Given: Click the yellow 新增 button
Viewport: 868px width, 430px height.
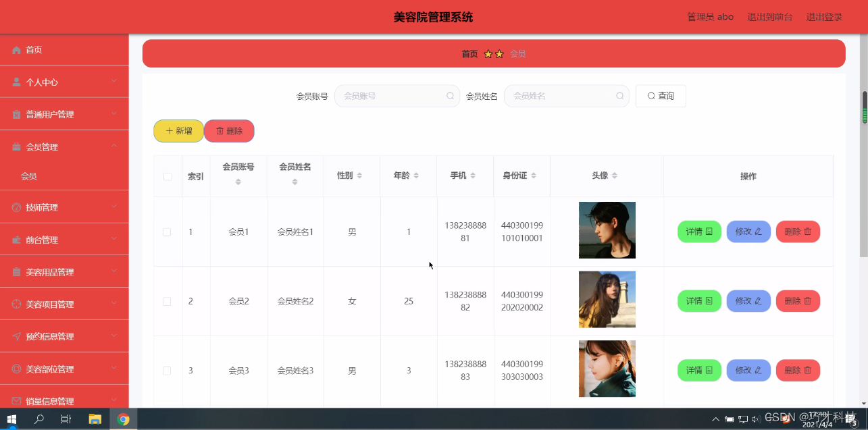Looking at the screenshot, I should [x=178, y=131].
